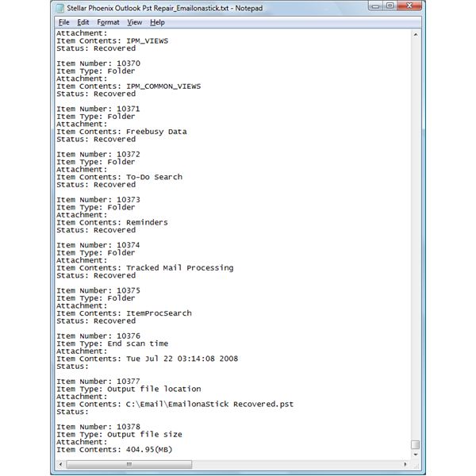Click the text 'Item Contents: IPM_VIEWS'
The height and width of the screenshot is (476, 476).
tap(113, 40)
